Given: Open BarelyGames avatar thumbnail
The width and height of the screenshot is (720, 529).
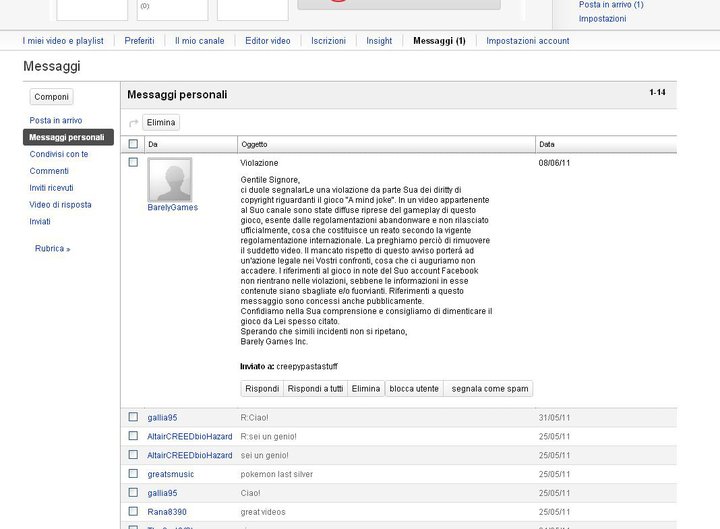Looking at the screenshot, I should pyautogui.click(x=170, y=180).
